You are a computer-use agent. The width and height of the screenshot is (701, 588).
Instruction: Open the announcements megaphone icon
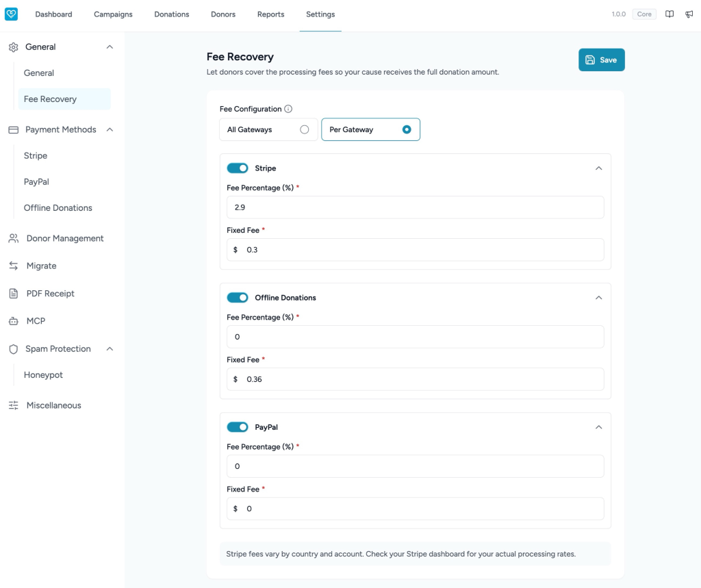click(689, 14)
